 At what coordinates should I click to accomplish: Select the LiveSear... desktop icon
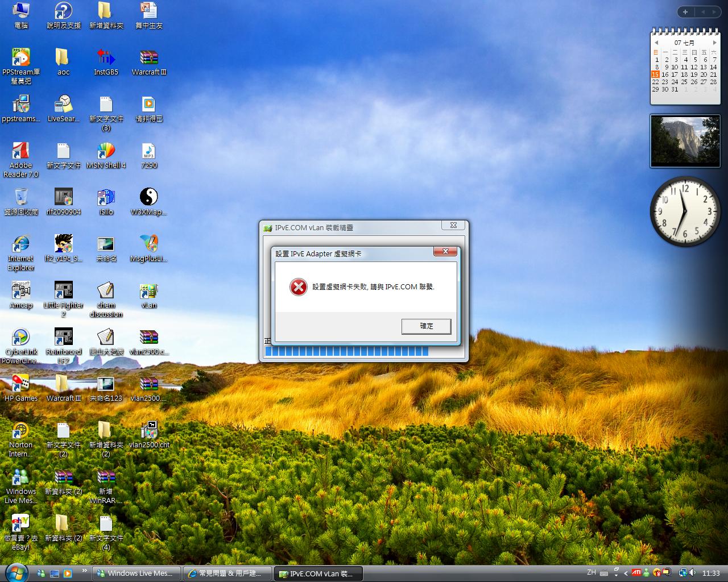(x=63, y=109)
